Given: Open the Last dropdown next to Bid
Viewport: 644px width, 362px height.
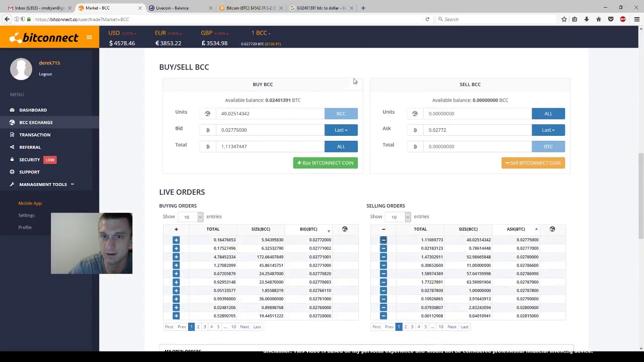Looking at the screenshot, I should [x=341, y=130].
